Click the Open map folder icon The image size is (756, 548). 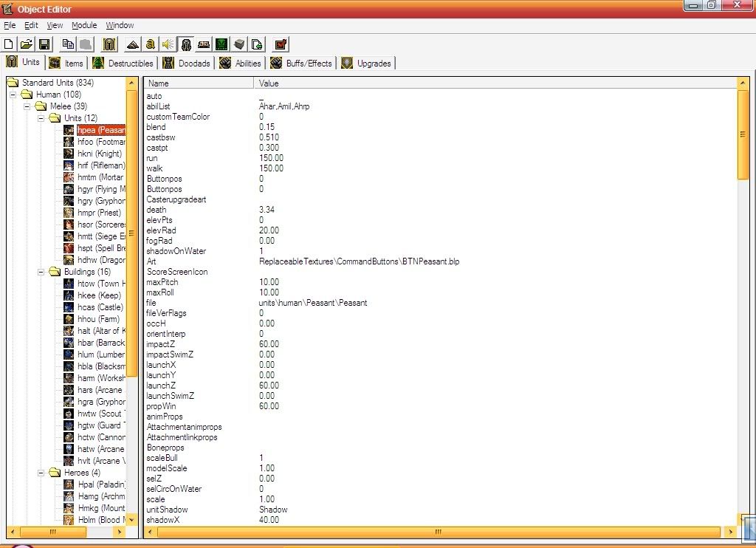pyautogui.click(x=27, y=44)
